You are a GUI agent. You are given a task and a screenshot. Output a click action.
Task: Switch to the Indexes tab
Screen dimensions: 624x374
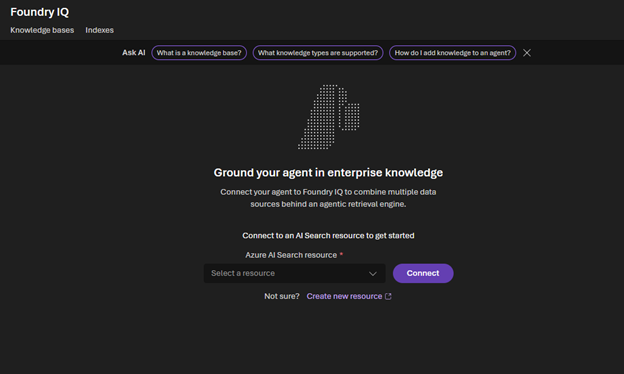(x=99, y=30)
